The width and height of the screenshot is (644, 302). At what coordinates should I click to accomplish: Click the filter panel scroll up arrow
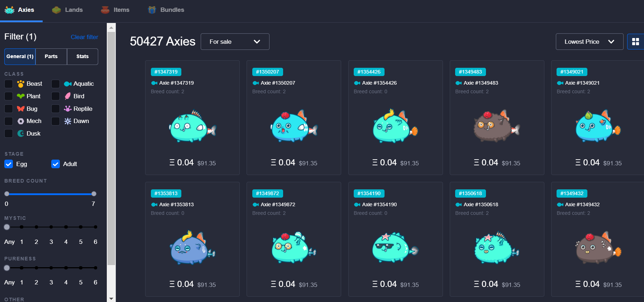(x=111, y=27)
